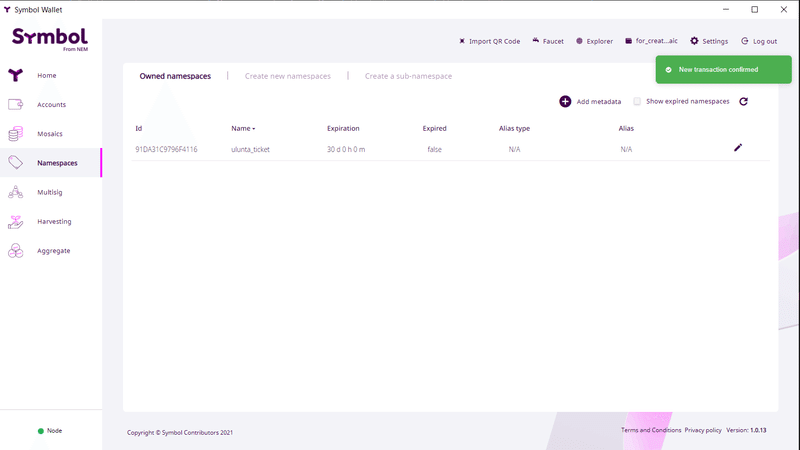The width and height of the screenshot is (800, 450).
Task: Close the Symbol Wallet window
Action: [784, 9]
